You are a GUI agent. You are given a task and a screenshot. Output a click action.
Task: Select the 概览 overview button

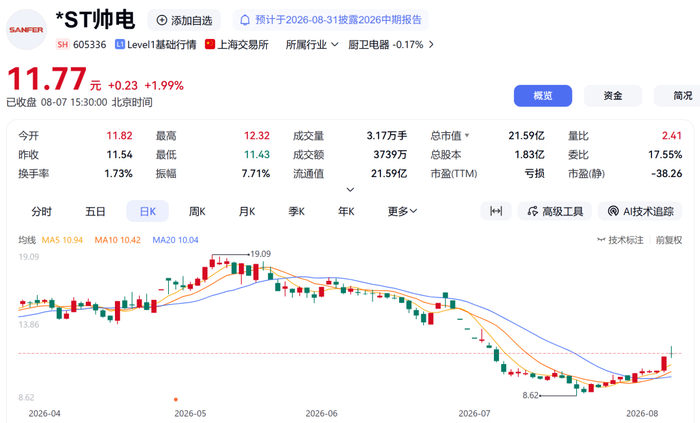(543, 95)
